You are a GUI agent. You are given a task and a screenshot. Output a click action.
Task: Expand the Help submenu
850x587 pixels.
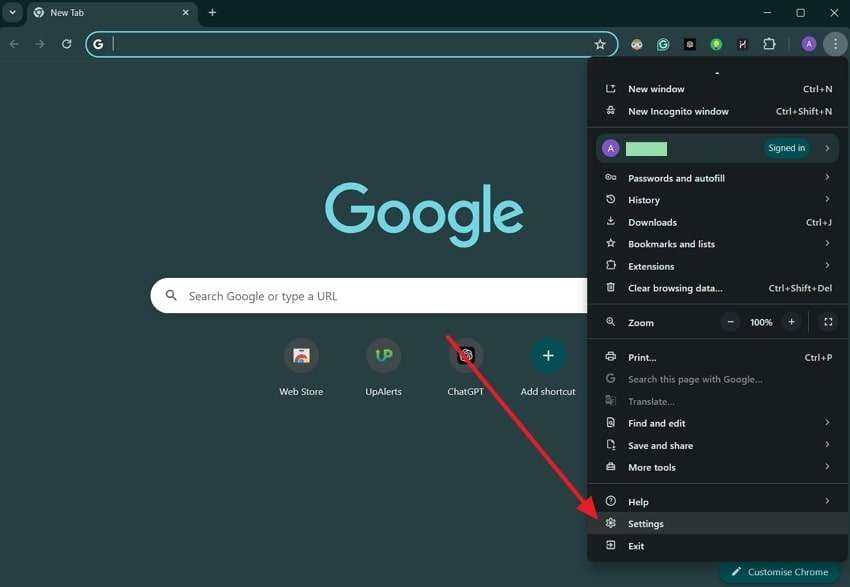point(718,502)
